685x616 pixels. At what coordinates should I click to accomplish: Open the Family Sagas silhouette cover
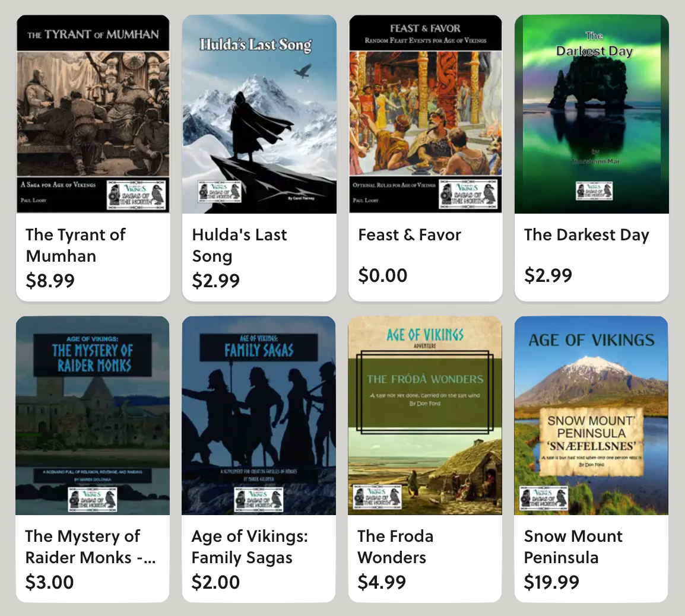point(259,415)
